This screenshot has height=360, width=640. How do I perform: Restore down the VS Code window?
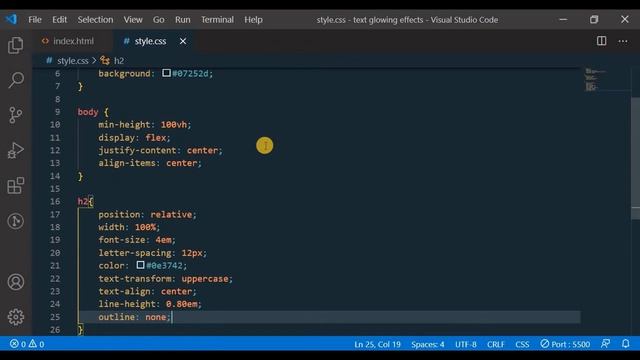pos(594,19)
